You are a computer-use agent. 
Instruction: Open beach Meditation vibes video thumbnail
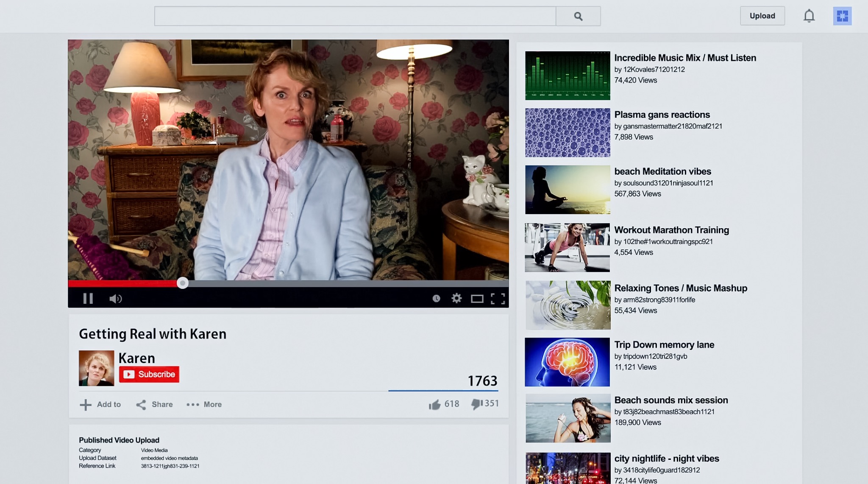click(568, 190)
